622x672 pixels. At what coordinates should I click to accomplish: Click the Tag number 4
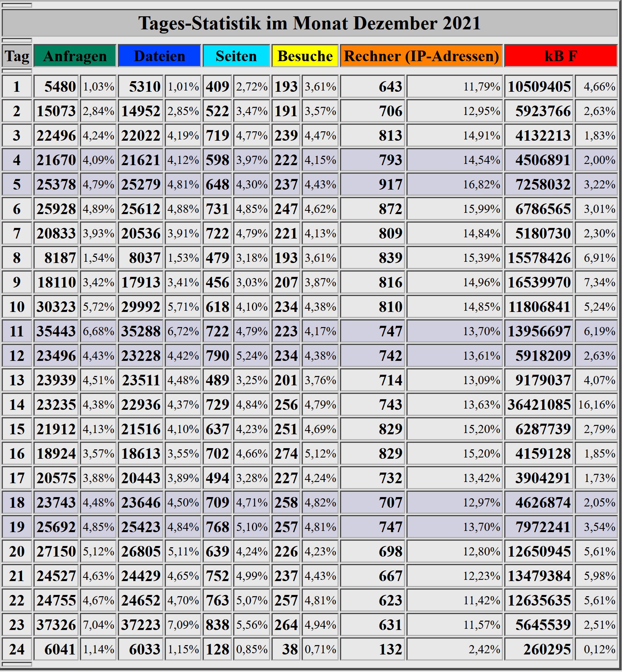17,160
